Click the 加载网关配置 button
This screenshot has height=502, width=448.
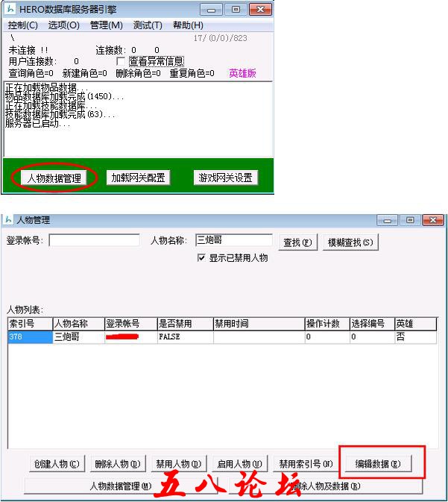(137, 178)
